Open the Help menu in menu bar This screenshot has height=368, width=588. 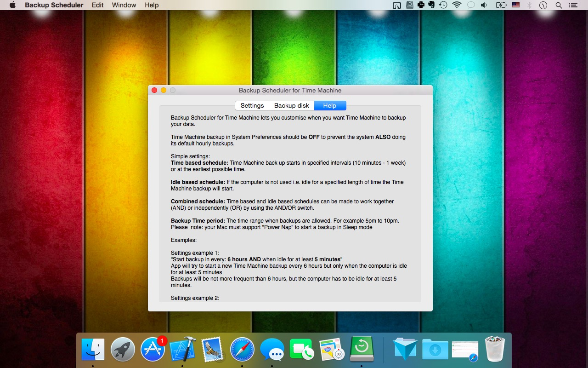[x=152, y=5]
